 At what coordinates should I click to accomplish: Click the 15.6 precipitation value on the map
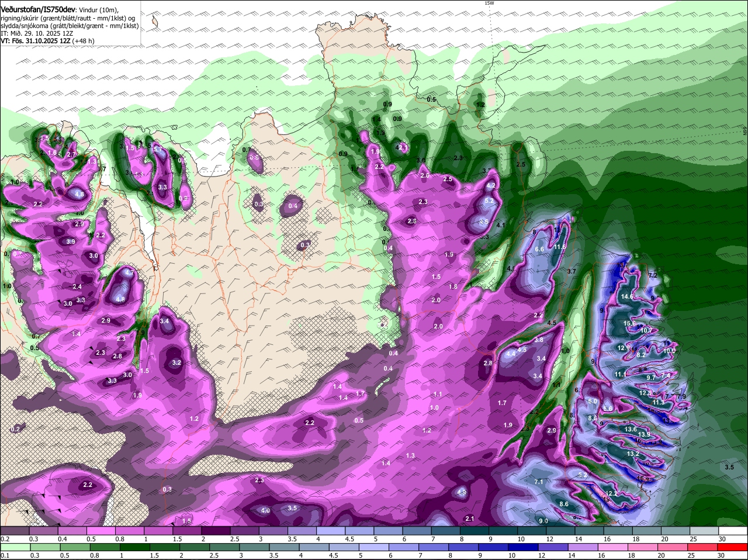[629, 323]
